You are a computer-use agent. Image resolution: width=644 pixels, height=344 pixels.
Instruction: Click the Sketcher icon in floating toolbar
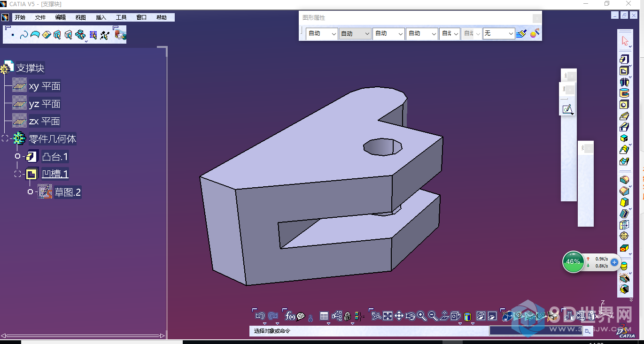567,109
